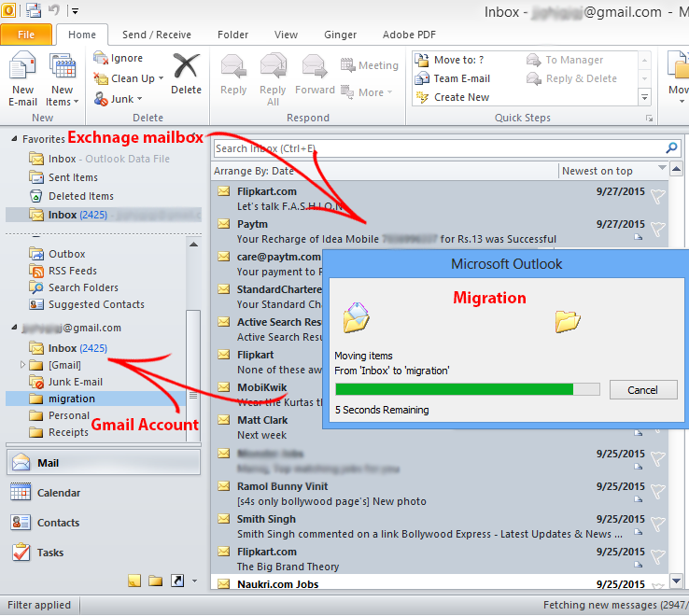Open the Adobe PDF tab
The height and width of the screenshot is (616, 689).
point(409,35)
